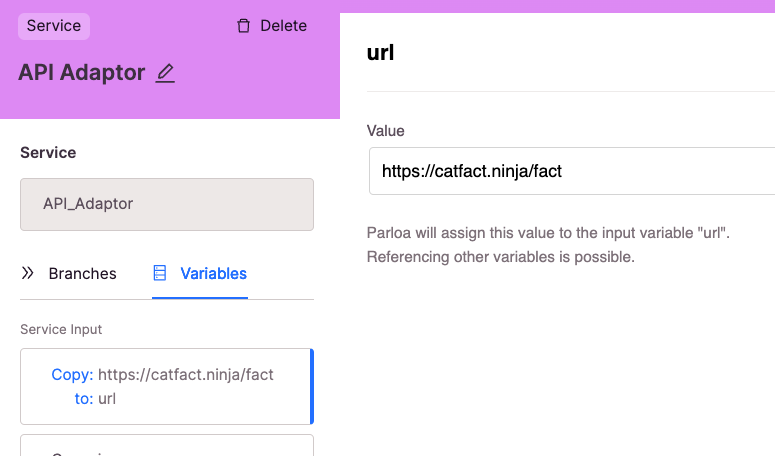Select the Copy to url input card
Screen dimensions: 775x456
[x=167, y=386]
